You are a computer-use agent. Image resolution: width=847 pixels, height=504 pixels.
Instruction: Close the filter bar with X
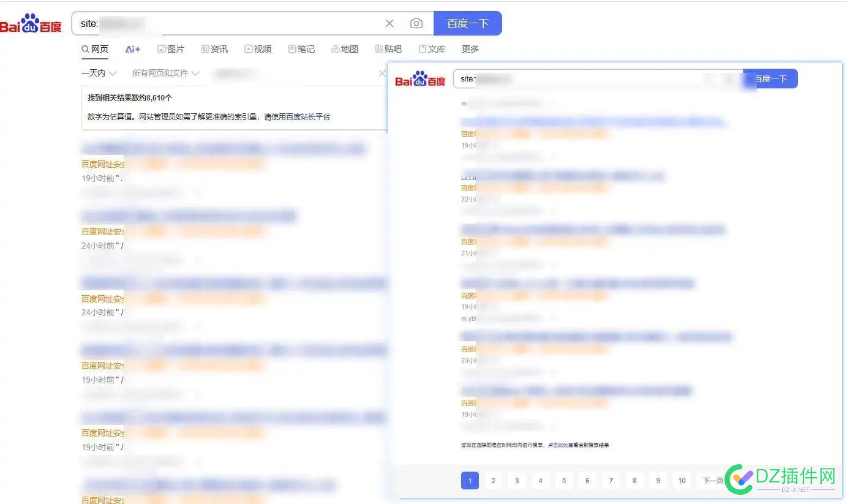click(x=382, y=73)
